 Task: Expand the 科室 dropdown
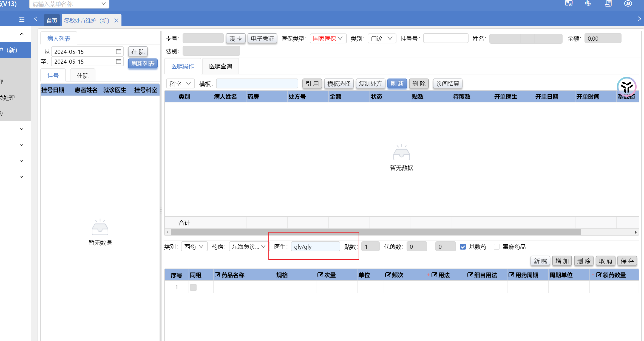pos(180,84)
